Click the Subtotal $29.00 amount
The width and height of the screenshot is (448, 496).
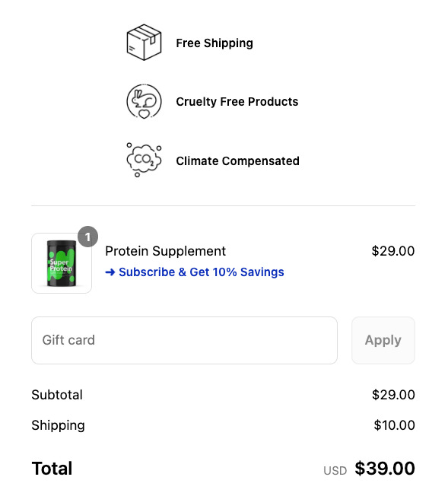coord(393,395)
